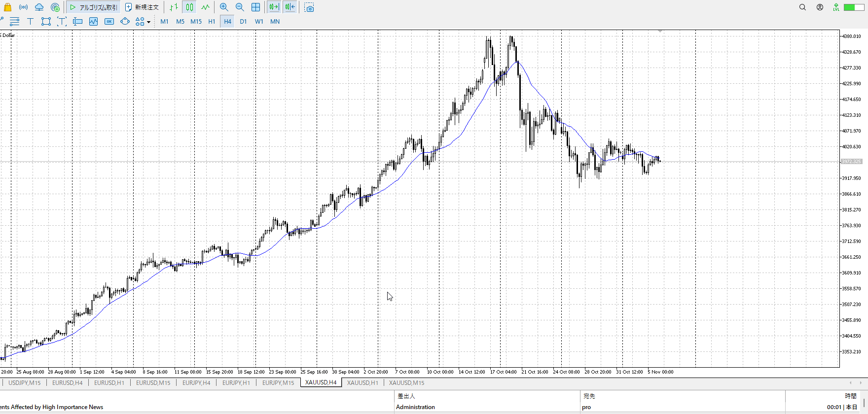Click the 新規注文 new order button
The image size is (868, 414).
click(142, 7)
